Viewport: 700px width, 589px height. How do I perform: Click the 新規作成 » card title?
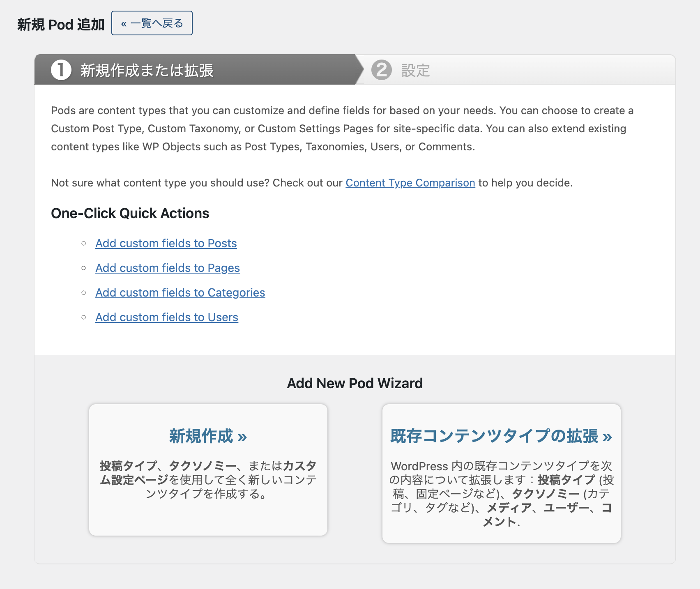pos(208,436)
